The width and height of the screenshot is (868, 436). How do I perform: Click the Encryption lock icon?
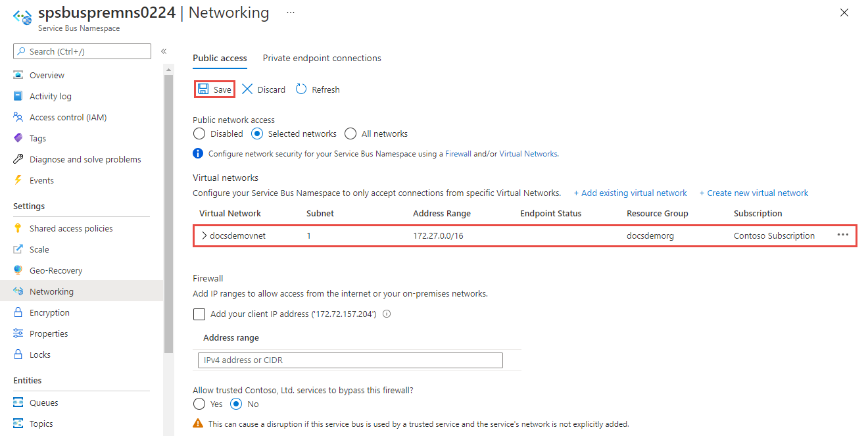click(x=18, y=312)
